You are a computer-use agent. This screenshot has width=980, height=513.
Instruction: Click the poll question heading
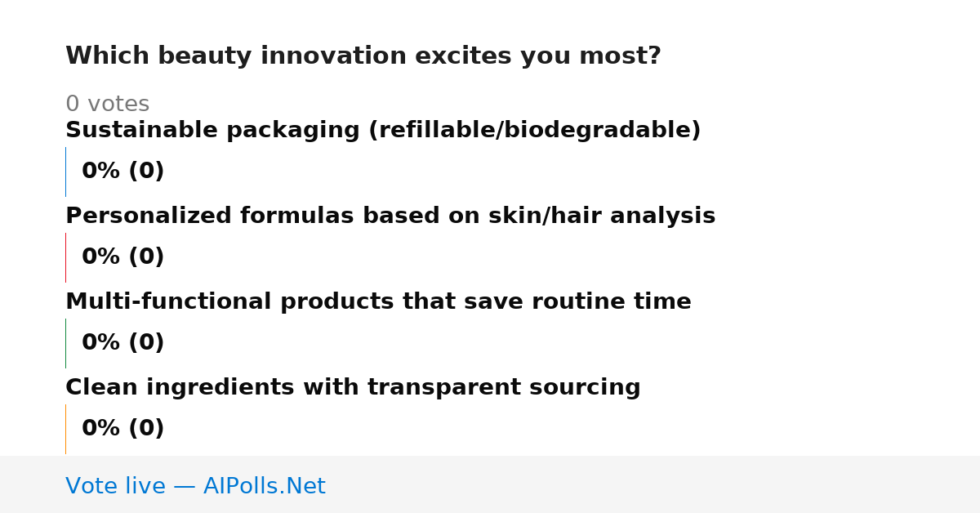pyautogui.click(x=363, y=56)
